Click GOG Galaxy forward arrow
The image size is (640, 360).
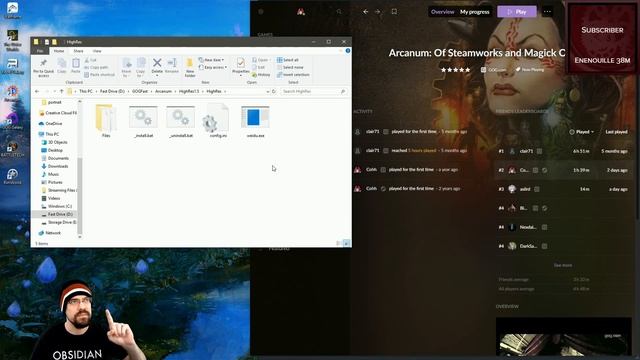[378, 12]
